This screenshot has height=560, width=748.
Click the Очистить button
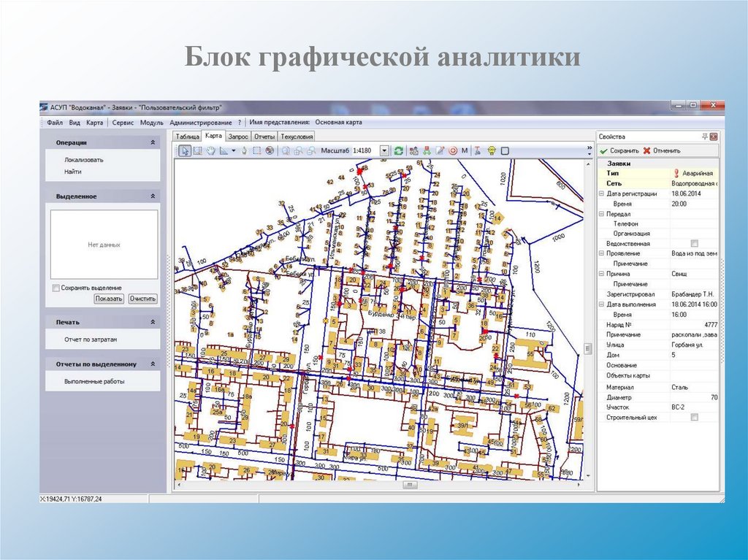tap(142, 299)
